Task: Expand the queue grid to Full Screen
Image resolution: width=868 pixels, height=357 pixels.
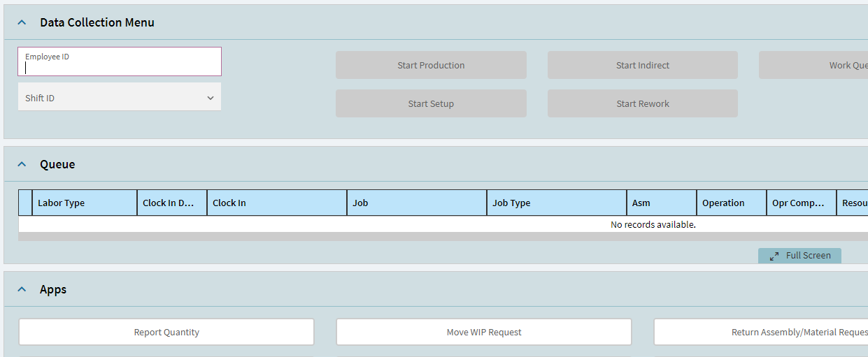Action: (x=799, y=256)
